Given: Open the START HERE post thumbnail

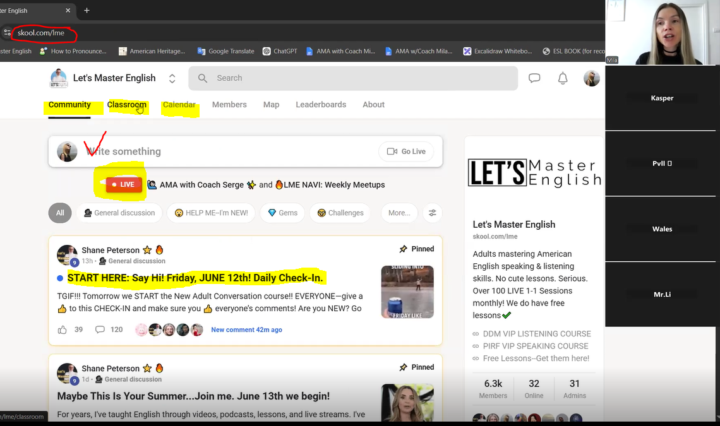Looking at the screenshot, I should click(407, 292).
